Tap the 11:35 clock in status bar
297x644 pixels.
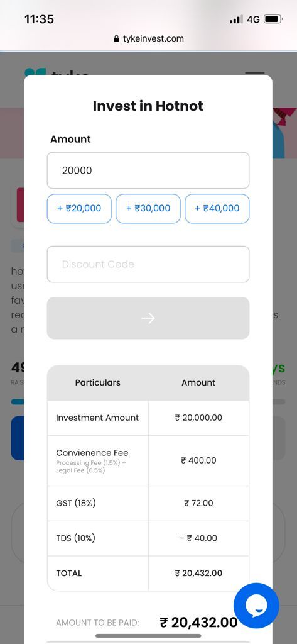click(x=39, y=19)
